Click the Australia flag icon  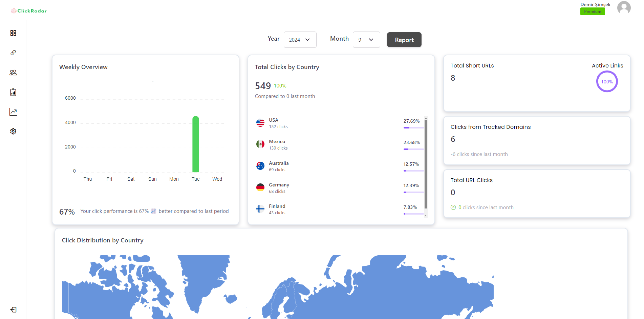click(x=260, y=166)
